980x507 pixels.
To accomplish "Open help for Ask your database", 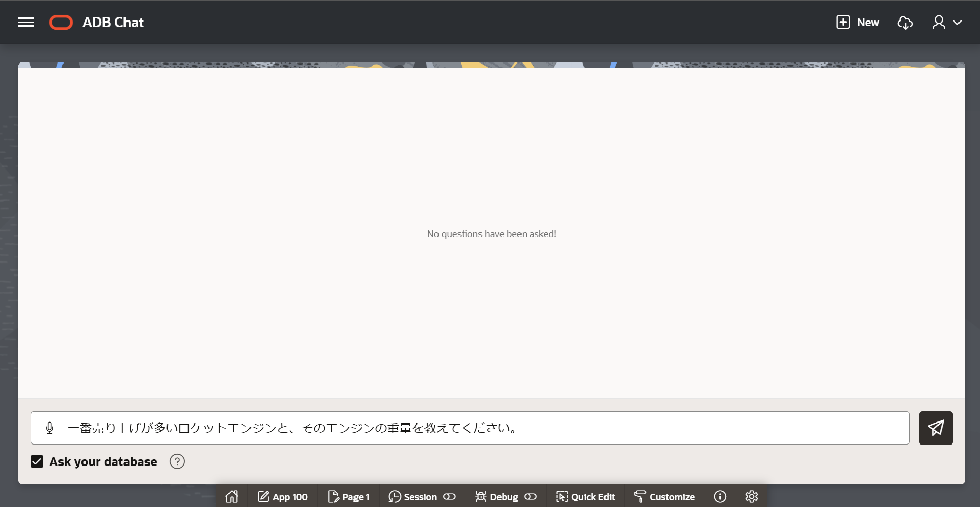I will [177, 461].
